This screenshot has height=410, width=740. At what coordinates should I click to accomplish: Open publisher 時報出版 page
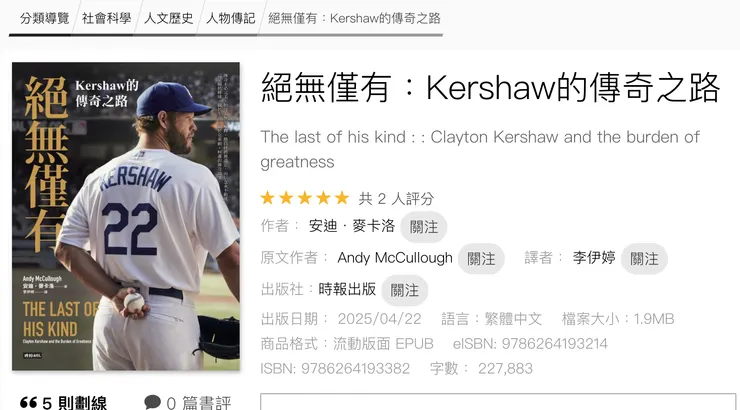(x=347, y=289)
